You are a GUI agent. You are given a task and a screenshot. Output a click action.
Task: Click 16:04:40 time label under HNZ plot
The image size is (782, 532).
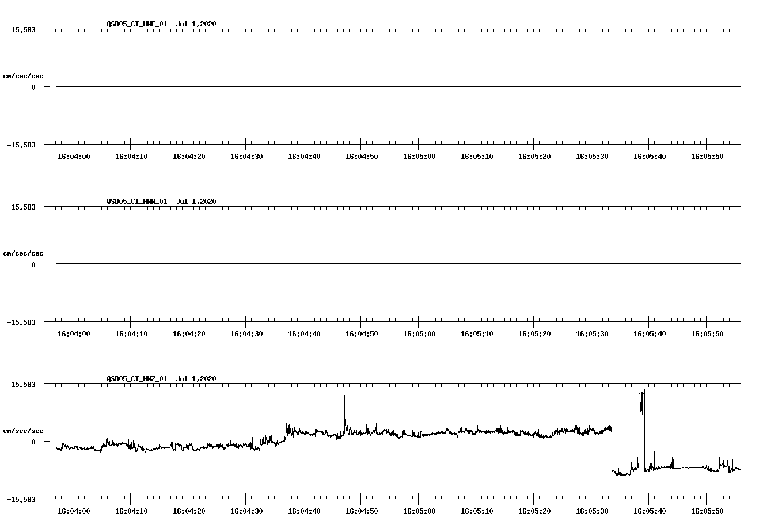click(304, 511)
